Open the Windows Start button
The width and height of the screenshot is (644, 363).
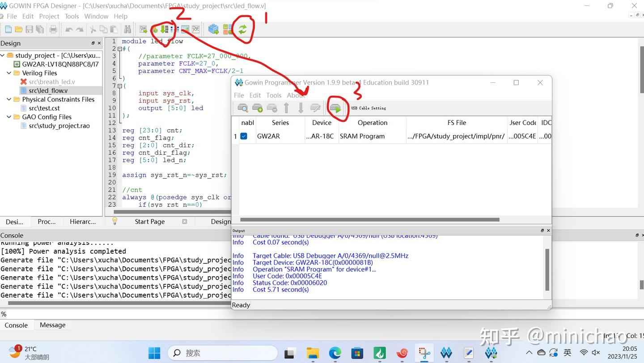point(154,353)
